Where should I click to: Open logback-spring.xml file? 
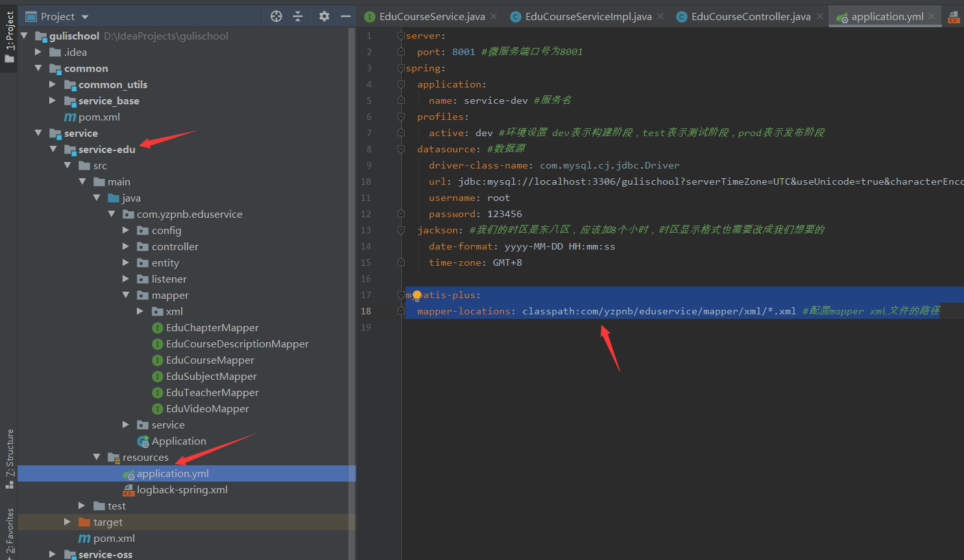coord(175,489)
